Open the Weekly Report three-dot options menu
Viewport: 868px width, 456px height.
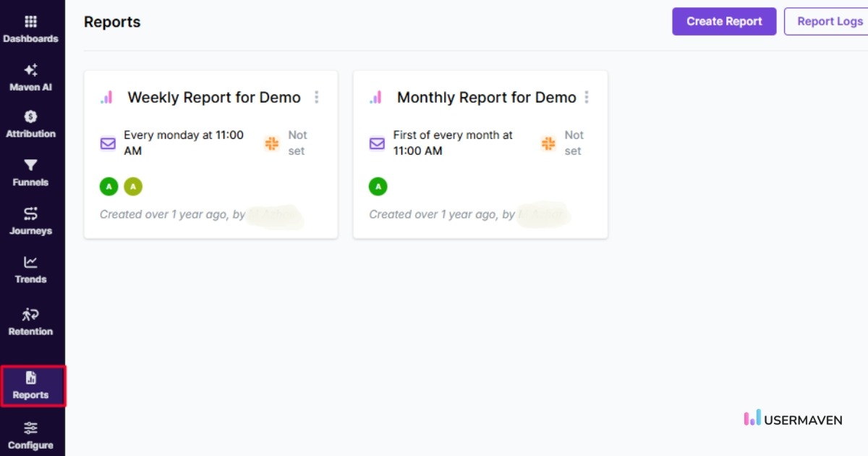tap(316, 96)
